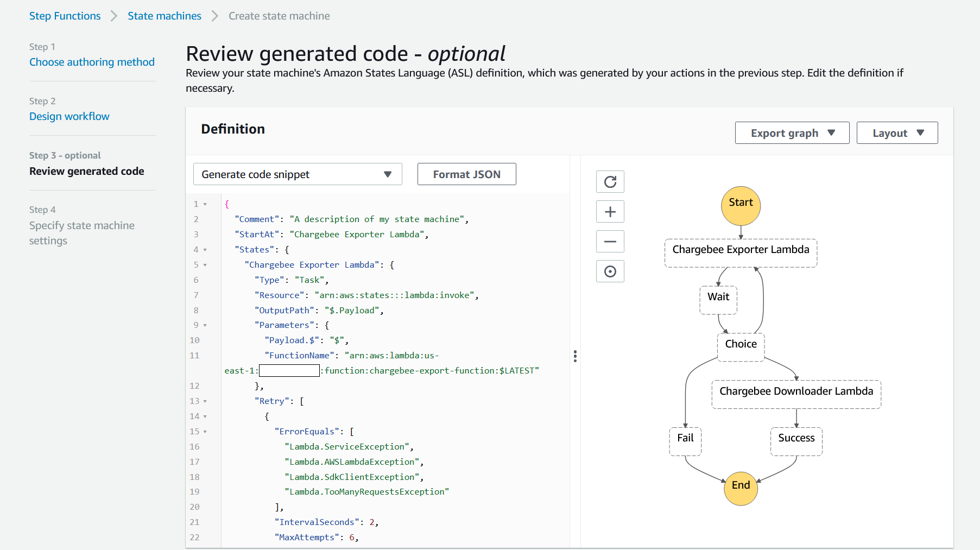Select the Start node in graph
Image resolution: width=980 pixels, height=550 pixels.
[x=741, y=206]
